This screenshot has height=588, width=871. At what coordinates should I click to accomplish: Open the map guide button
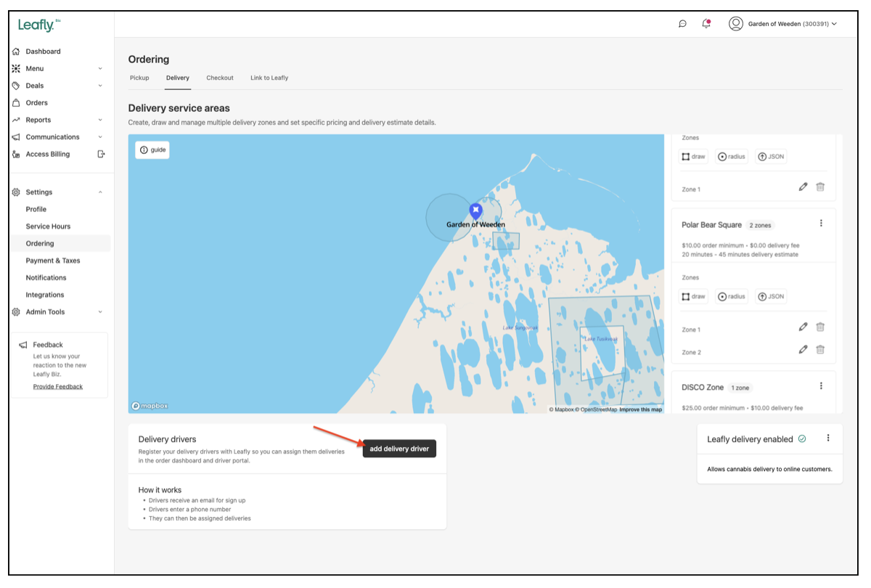click(152, 150)
